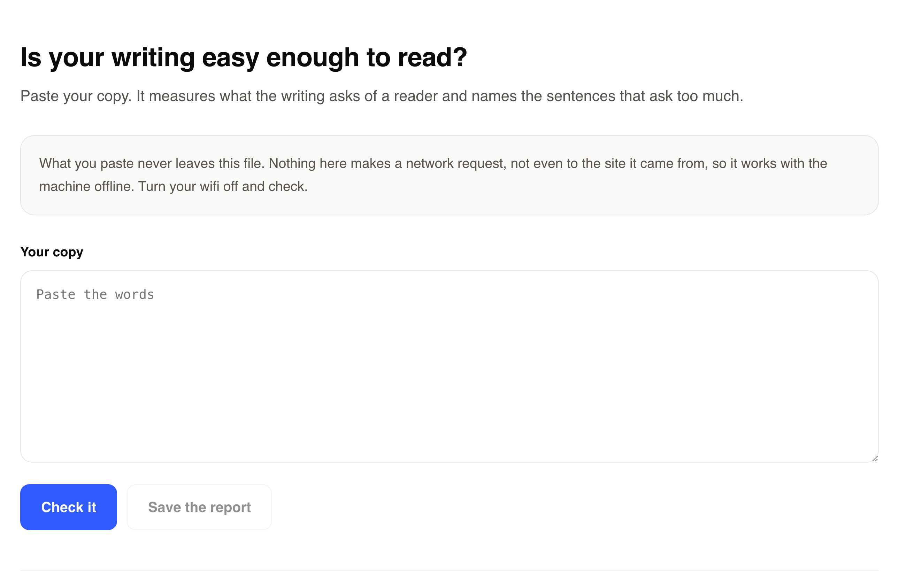Click inside the gray privacy notice box
This screenshot has width=899, height=588.
(x=449, y=175)
